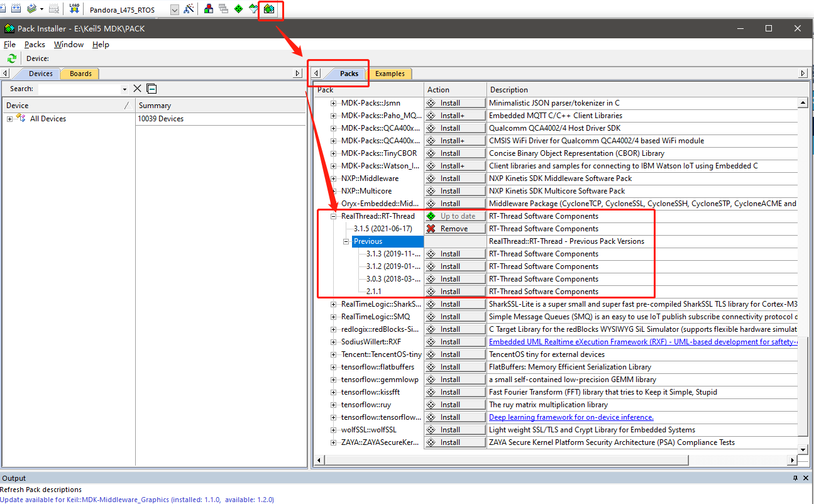Click the Pack Installer toolbar icon
This screenshot has width=814, height=504.
click(270, 9)
